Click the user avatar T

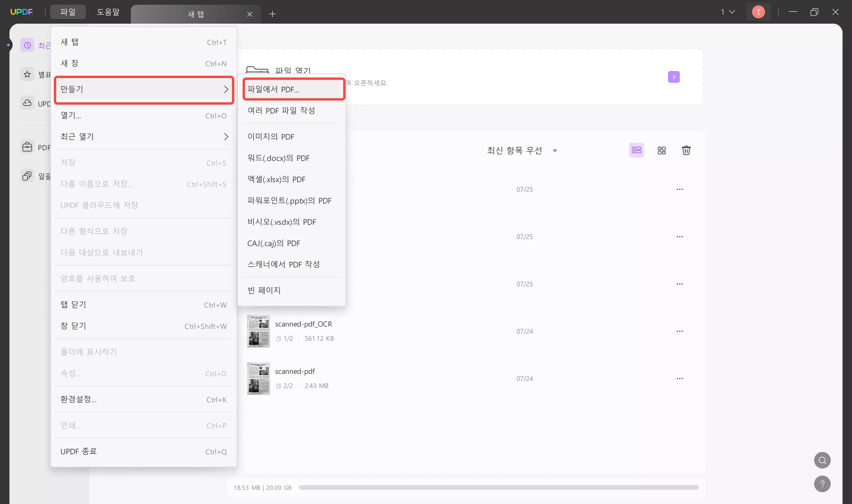(x=758, y=12)
